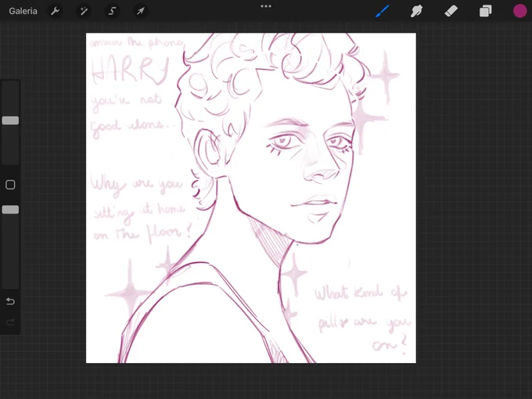Undo the last stroke
This screenshot has width=532, height=399.
click(x=10, y=301)
